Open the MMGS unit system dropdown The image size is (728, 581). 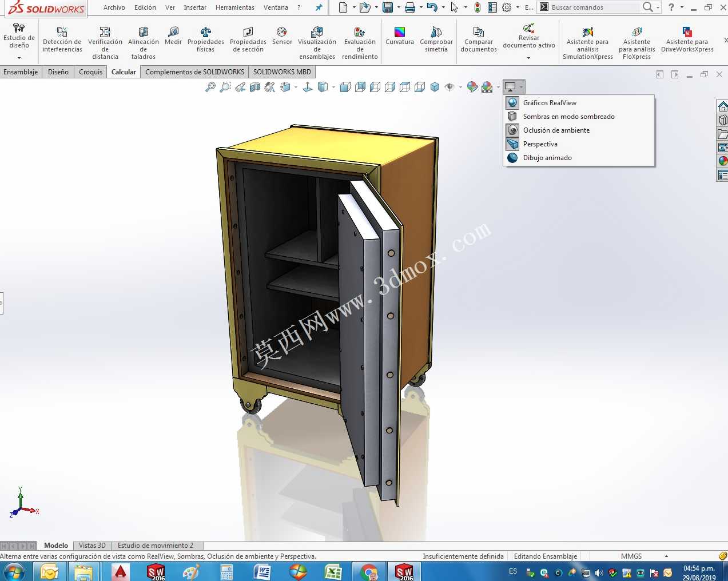click(666, 556)
